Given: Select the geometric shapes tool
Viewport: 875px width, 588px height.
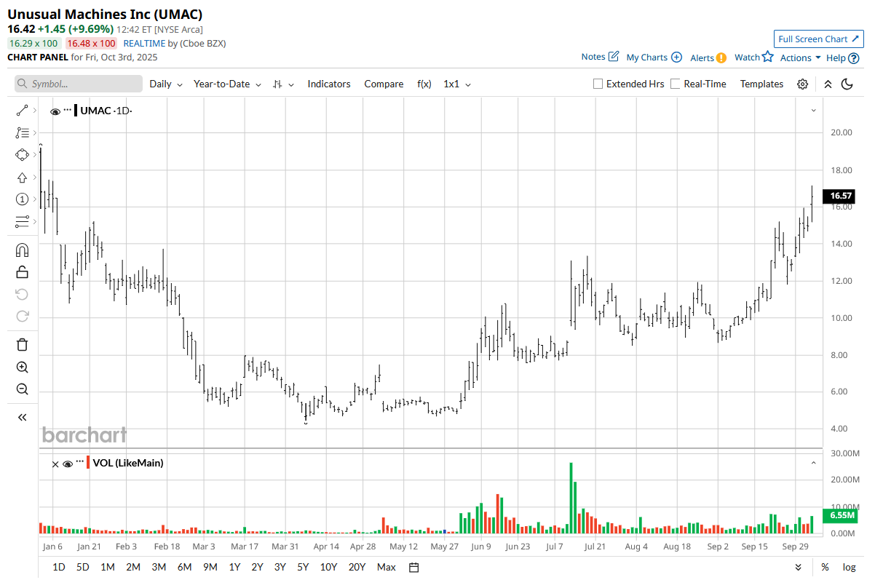Looking at the screenshot, I should coord(22,155).
